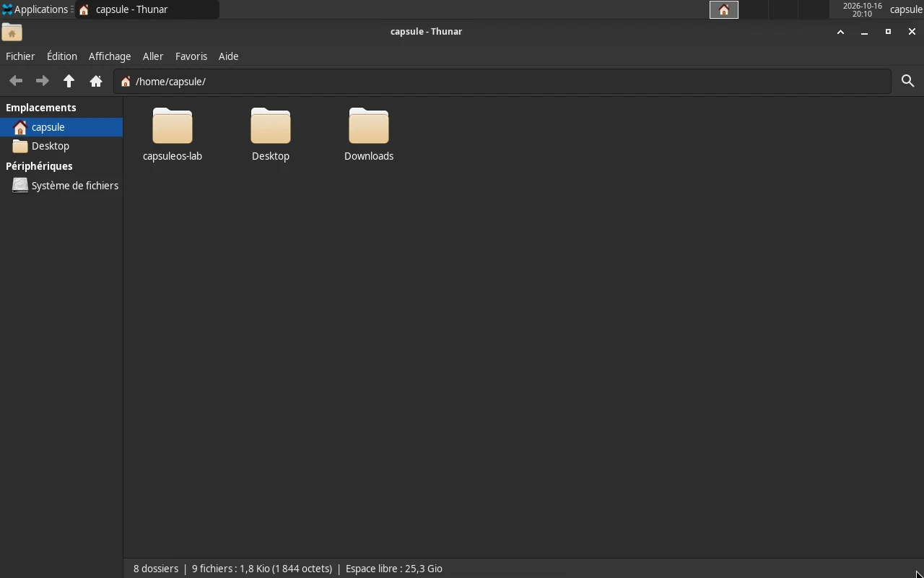Click the Emplacements sidebar header

(x=41, y=108)
